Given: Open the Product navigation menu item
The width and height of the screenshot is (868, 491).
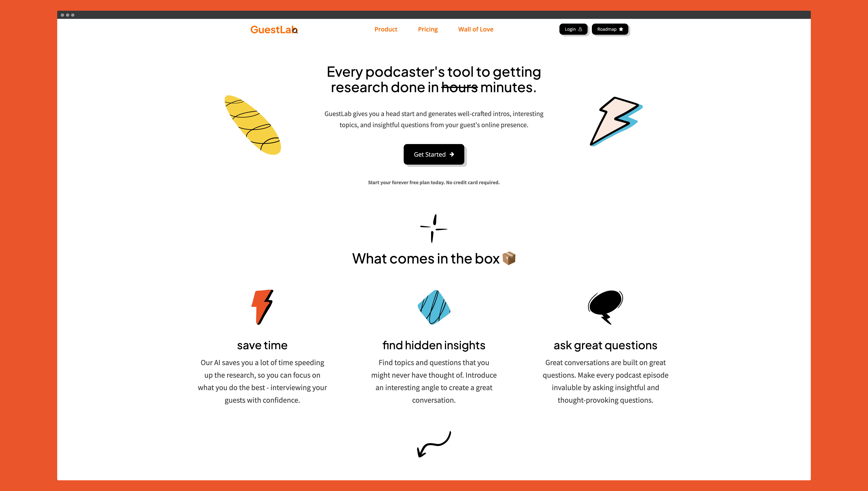Looking at the screenshot, I should (x=386, y=29).
